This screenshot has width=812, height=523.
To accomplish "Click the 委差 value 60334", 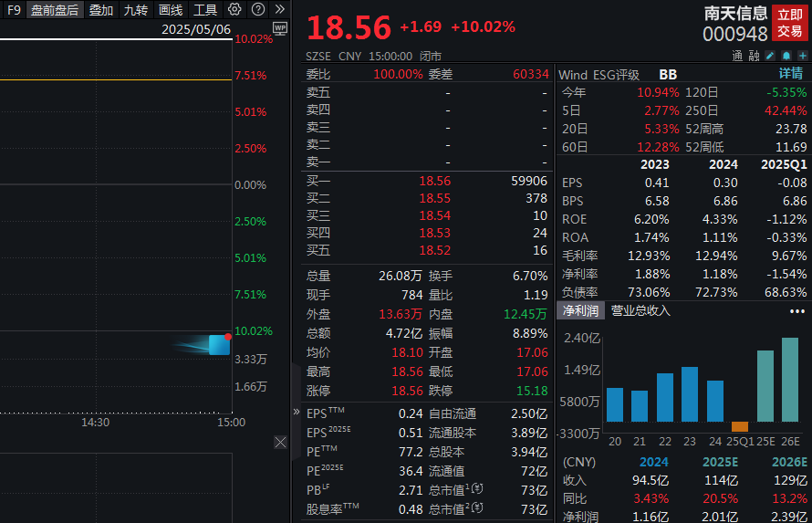I will click(x=531, y=74).
